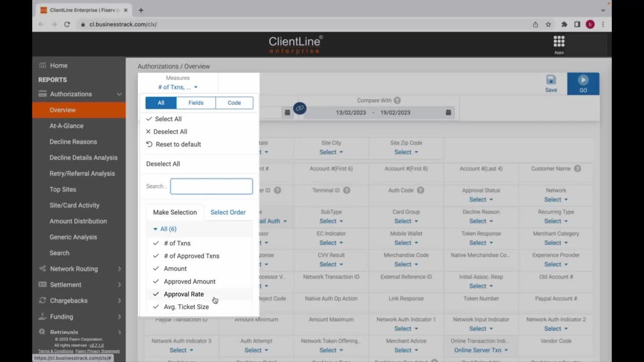The image size is (644, 362).
Task: Open calendar icon for Compare With dates
Action: (x=448, y=113)
